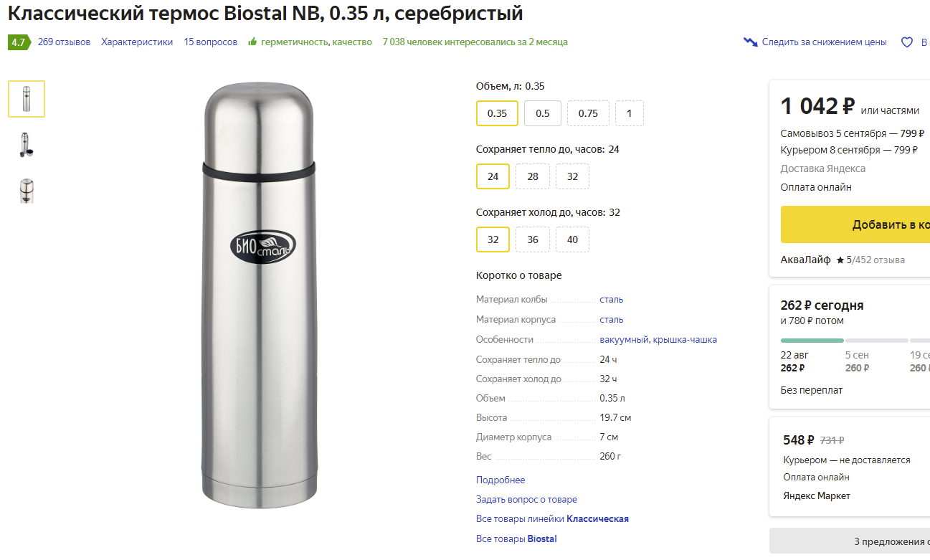
Task: Select 0.5 liter volume option
Action: pyautogui.click(x=543, y=113)
